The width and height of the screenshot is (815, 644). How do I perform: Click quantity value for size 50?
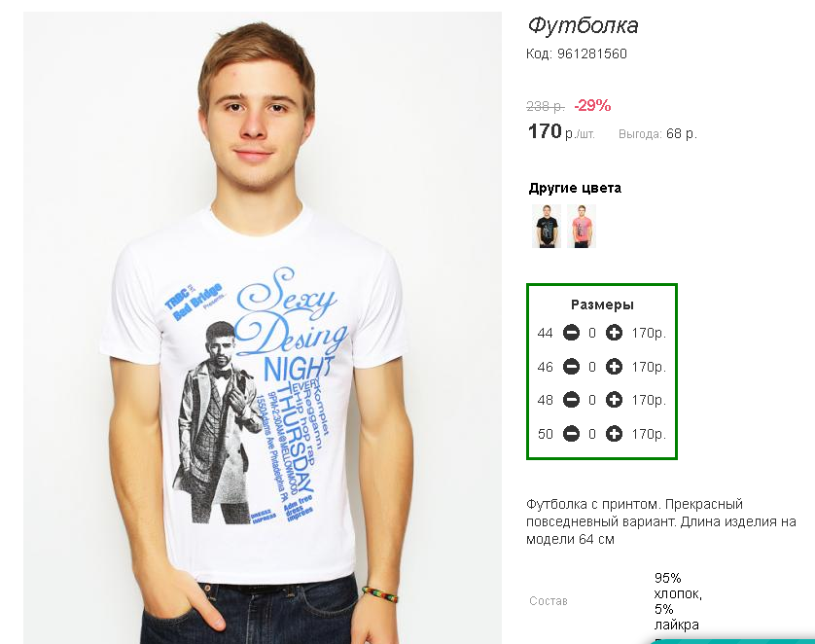coord(592,434)
